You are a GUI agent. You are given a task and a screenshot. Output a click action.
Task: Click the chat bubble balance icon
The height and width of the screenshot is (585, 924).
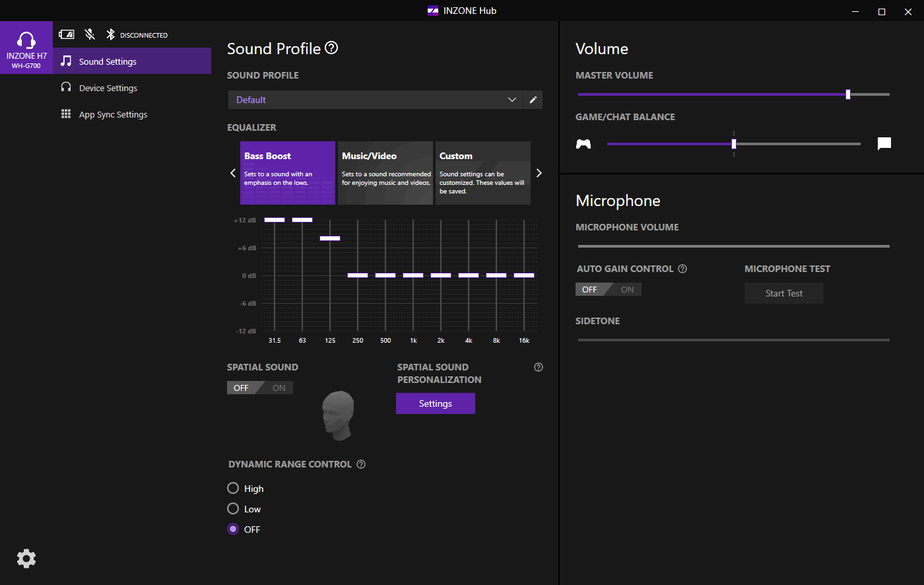click(884, 143)
